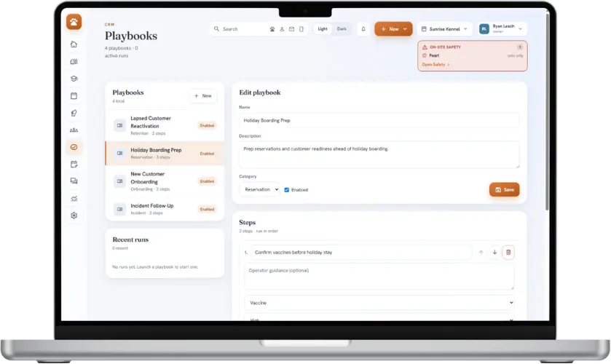
Task: Click the paw logo at top of sidebar
Action: (74, 22)
